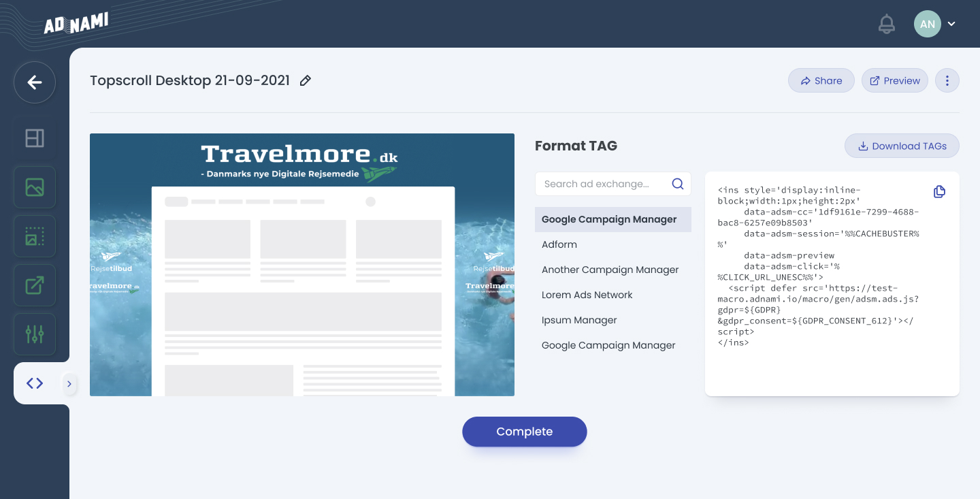The image size is (980, 499).
Task: Open the account dropdown arrow
Action: (x=951, y=24)
